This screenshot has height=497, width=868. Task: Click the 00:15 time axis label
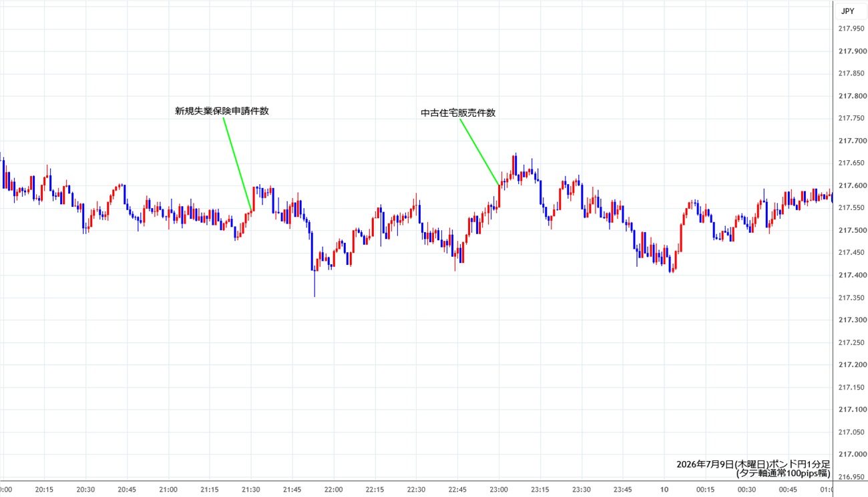(706, 489)
